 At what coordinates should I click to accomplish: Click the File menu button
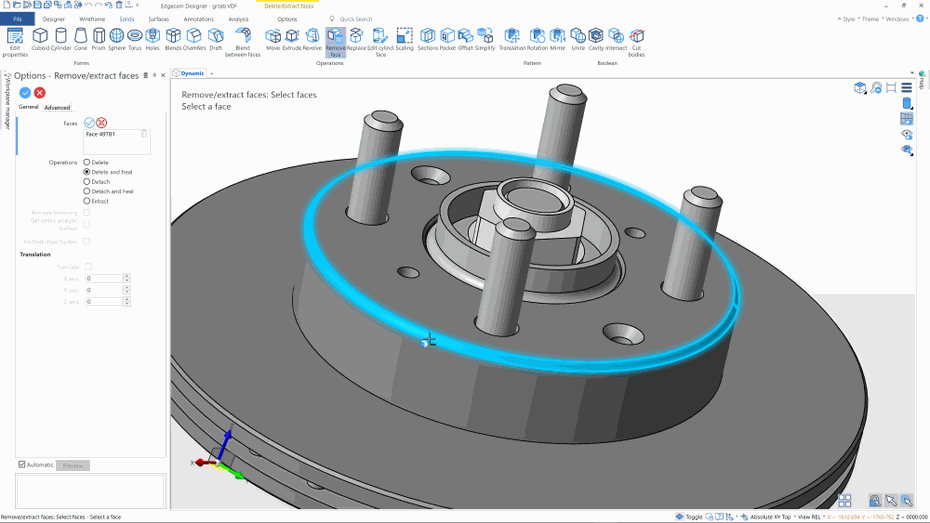[18, 19]
